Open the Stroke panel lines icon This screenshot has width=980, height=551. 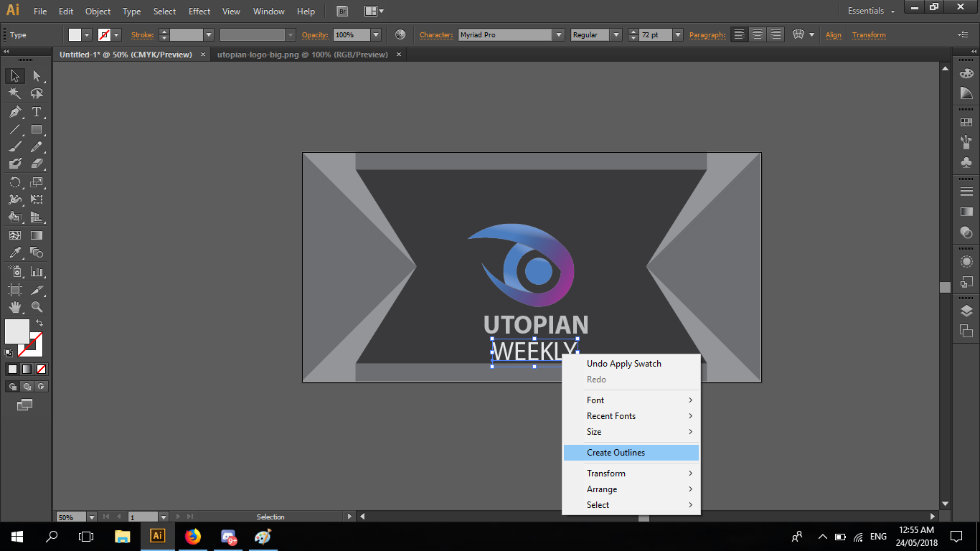[966, 192]
